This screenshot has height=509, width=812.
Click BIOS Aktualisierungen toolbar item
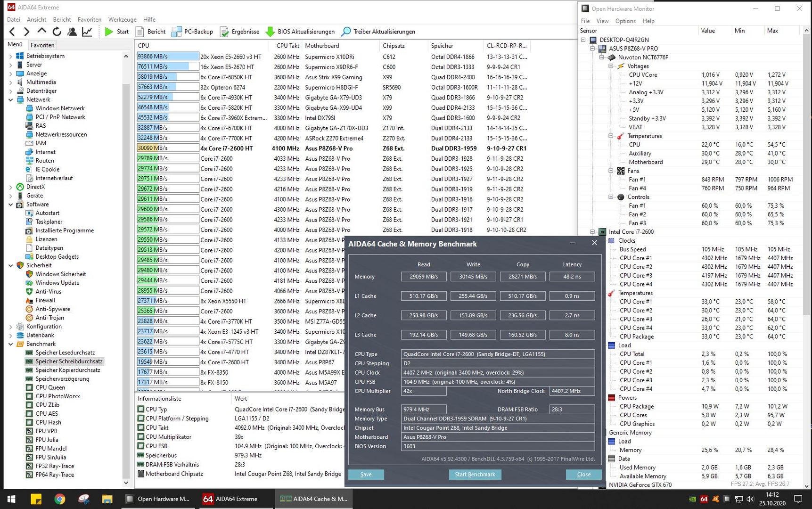click(x=300, y=32)
